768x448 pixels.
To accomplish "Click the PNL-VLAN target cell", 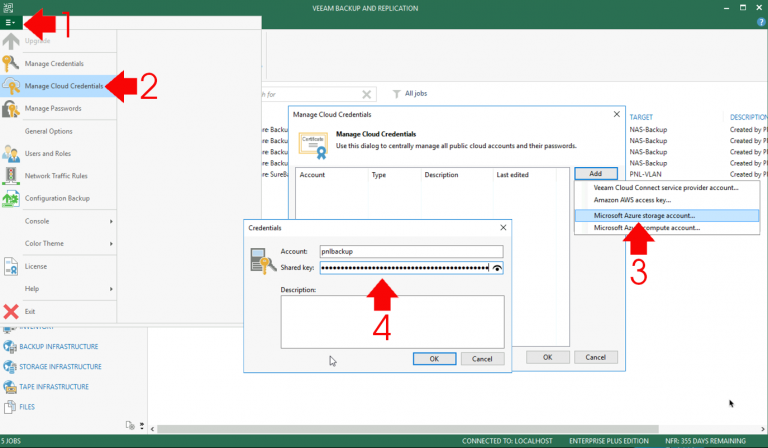I will click(x=646, y=174).
